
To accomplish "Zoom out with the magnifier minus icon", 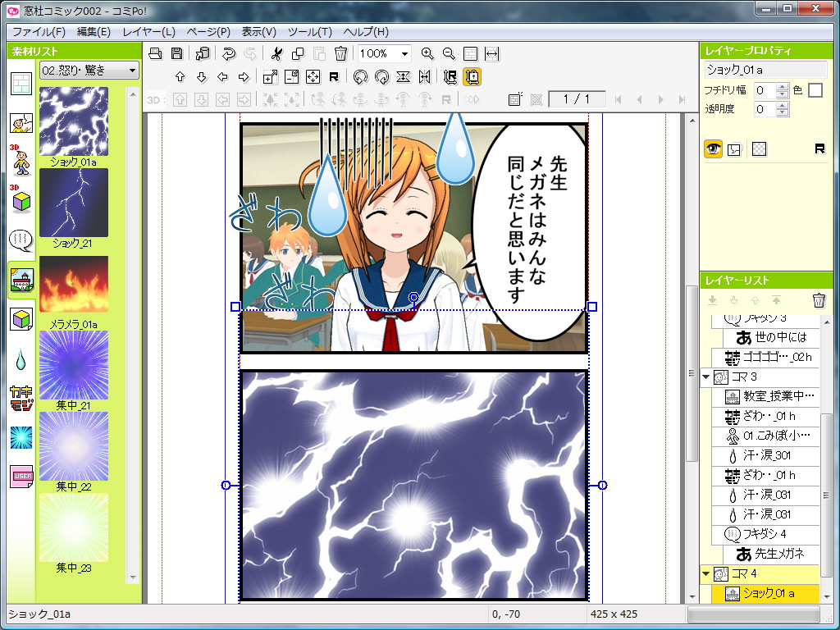I will tap(449, 53).
